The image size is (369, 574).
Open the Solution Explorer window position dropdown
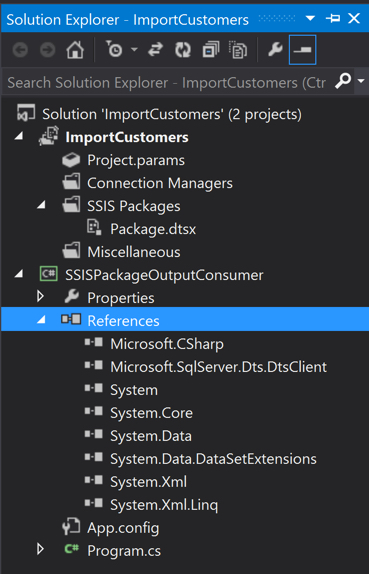click(310, 18)
